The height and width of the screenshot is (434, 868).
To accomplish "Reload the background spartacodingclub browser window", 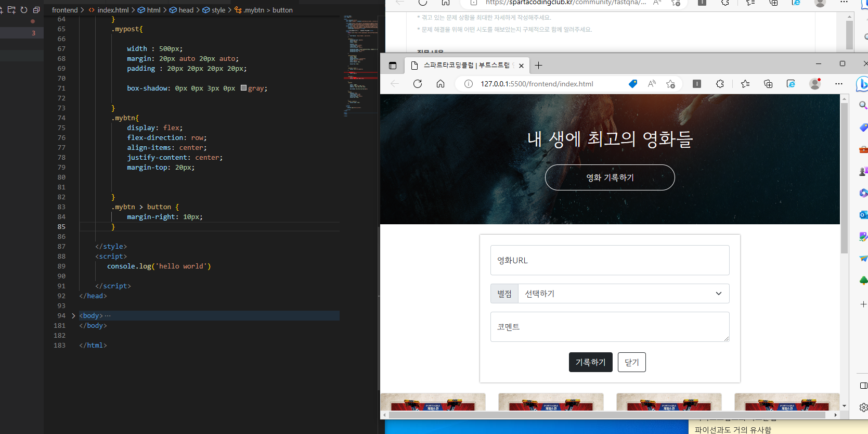I will point(423,2).
